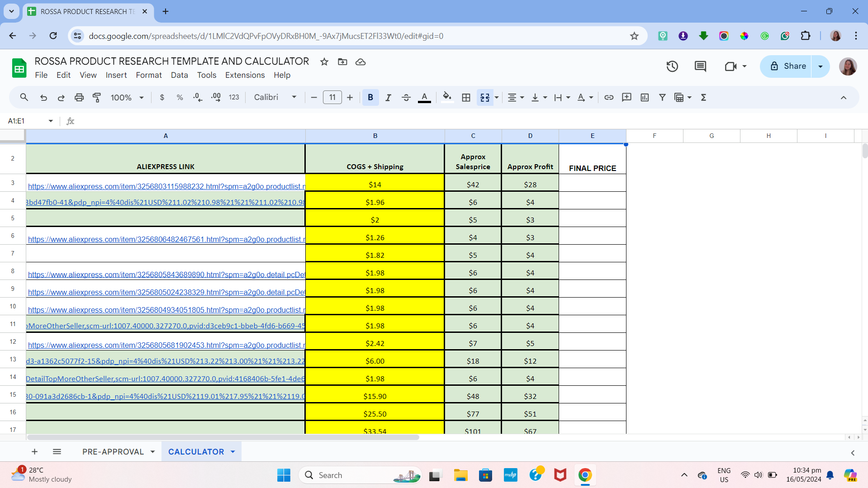Open the Borders tool
The image size is (868, 488).
pyautogui.click(x=466, y=97)
